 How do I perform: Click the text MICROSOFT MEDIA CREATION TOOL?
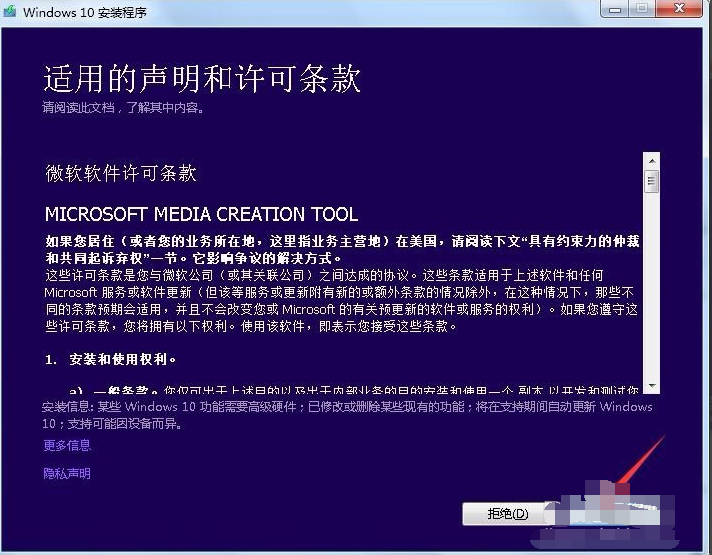[x=202, y=214]
